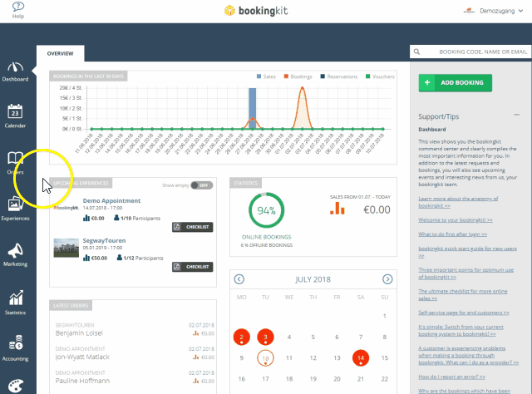Toggle the Show empty switch

coord(201,185)
